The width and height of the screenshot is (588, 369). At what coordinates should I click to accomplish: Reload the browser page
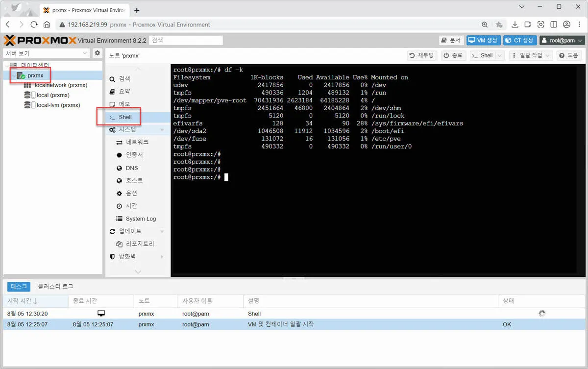click(34, 25)
